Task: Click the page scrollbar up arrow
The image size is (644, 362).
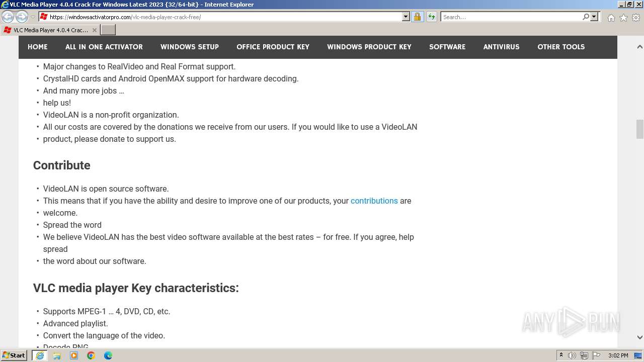Action: pos(639,47)
